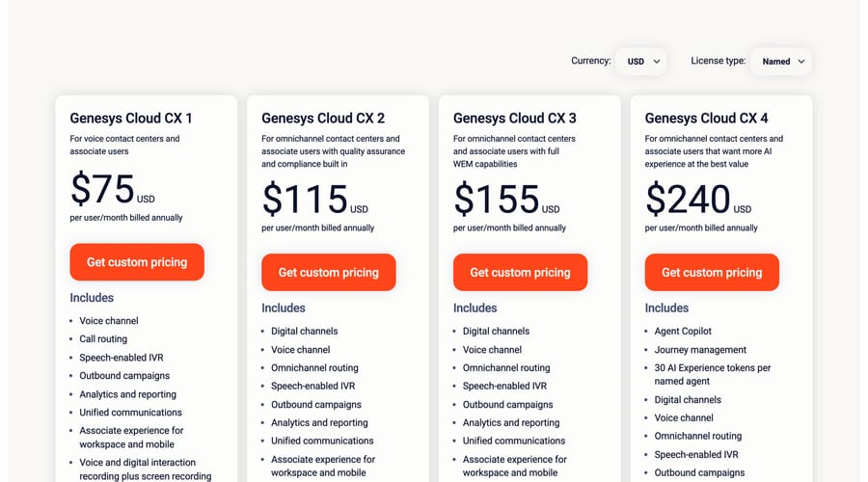Click Get custom pricing for Genesys Cloud CX 2

coord(328,272)
